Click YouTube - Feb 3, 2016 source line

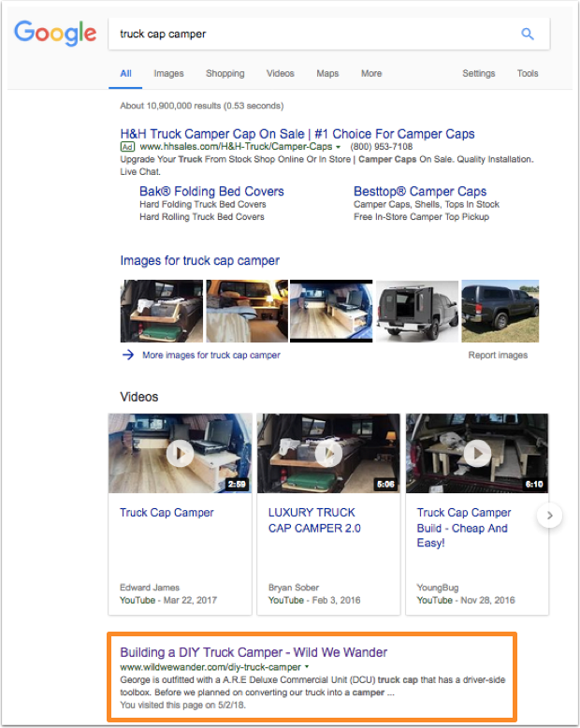pyautogui.click(x=314, y=601)
